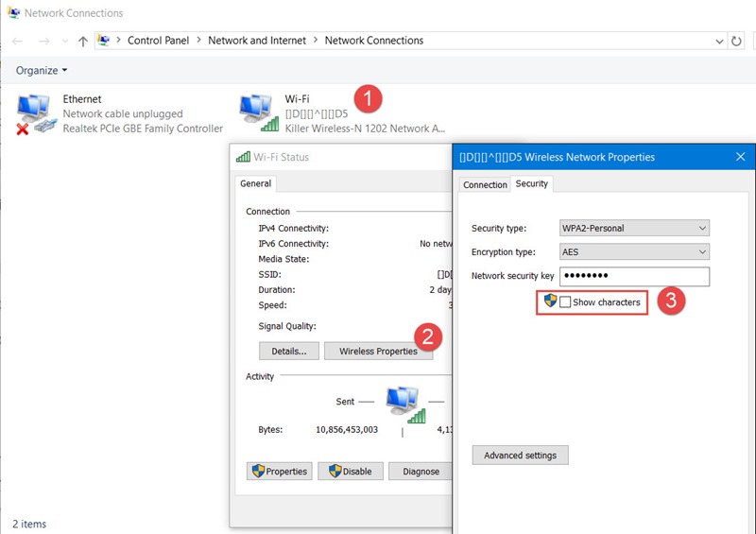Select the Ethernet adapter icon
The width and height of the screenshot is (756, 534).
[36, 113]
